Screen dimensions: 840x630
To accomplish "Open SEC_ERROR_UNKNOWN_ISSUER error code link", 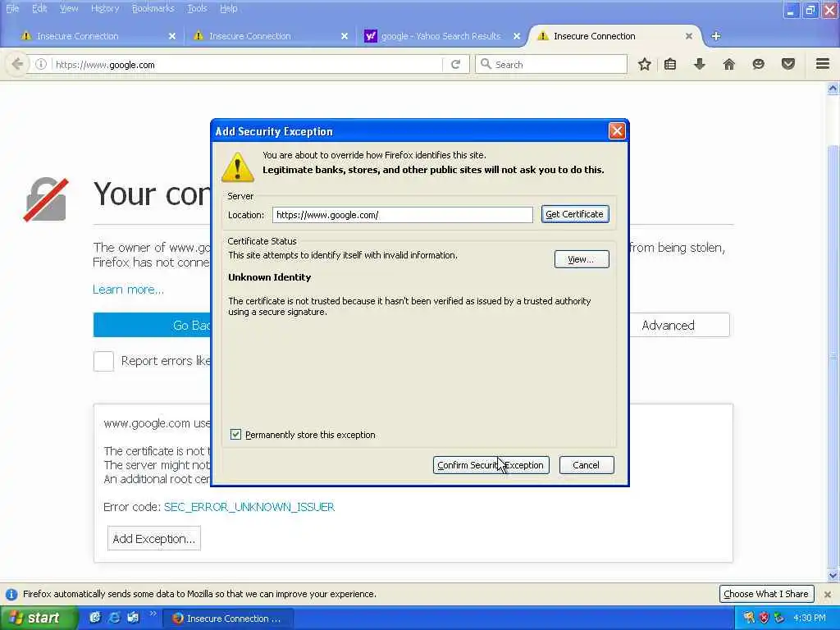I will coord(249,507).
